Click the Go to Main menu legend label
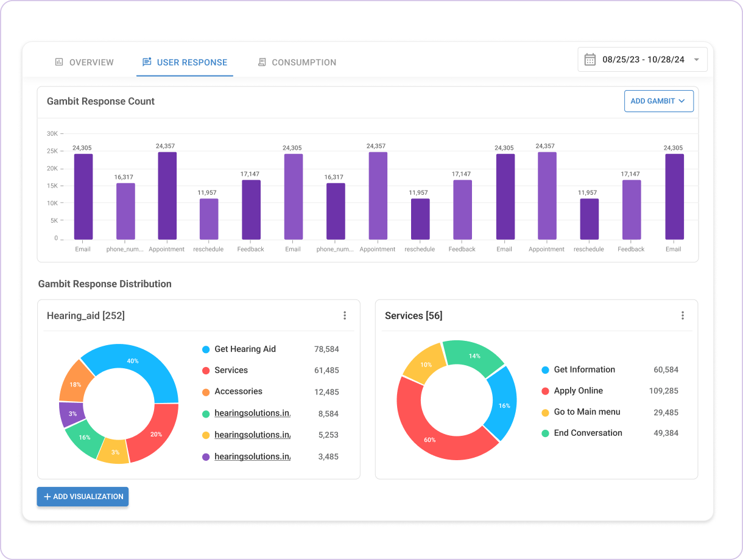Image resolution: width=743 pixels, height=560 pixels. (587, 412)
